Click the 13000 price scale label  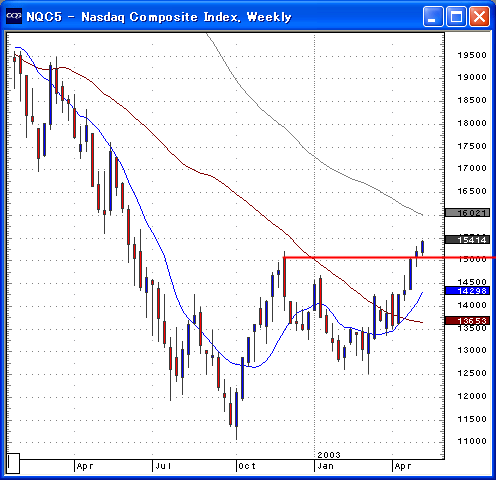coord(472,350)
